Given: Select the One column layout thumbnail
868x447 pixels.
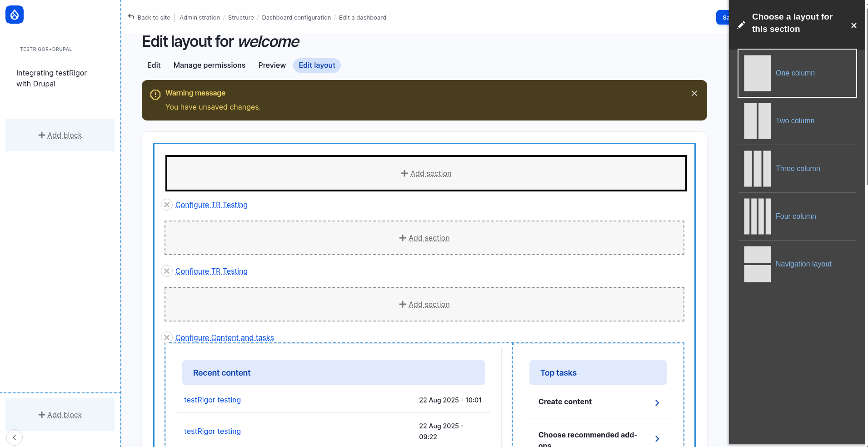Looking at the screenshot, I should point(757,73).
